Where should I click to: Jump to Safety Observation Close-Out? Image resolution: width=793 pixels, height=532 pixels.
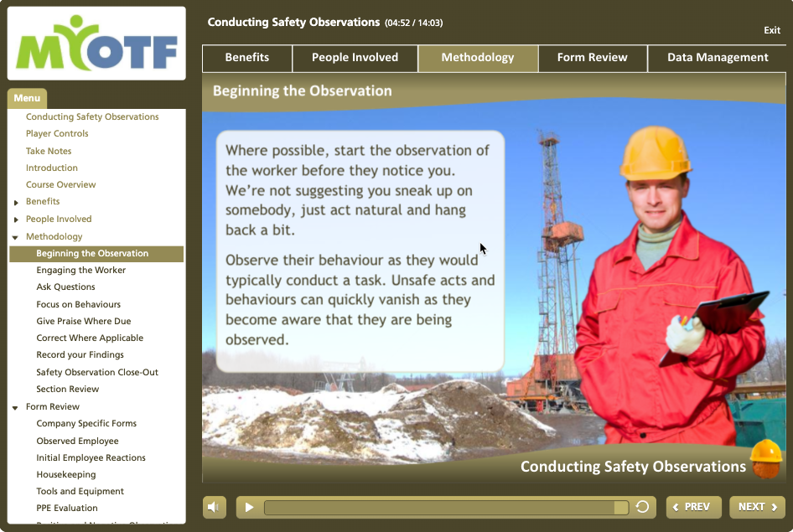tap(97, 372)
